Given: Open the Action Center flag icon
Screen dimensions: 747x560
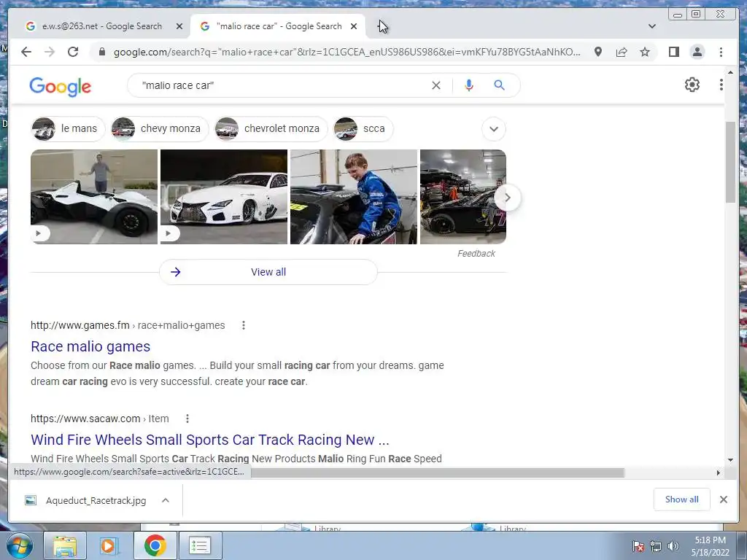Looking at the screenshot, I should (x=638, y=546).
